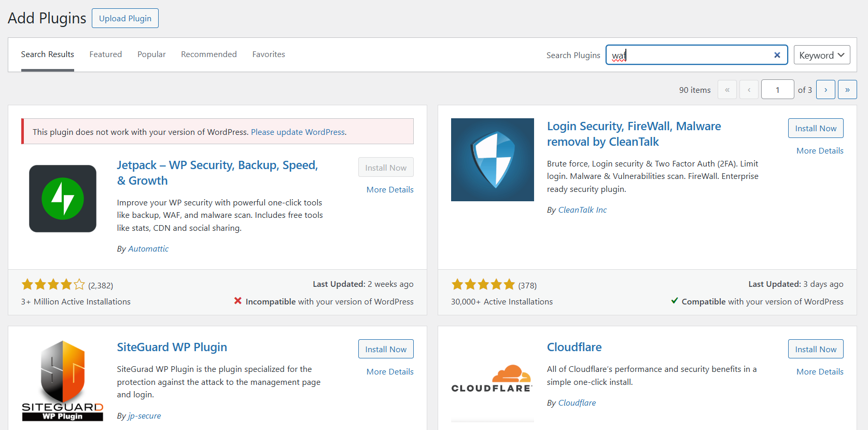Open the Featured plugins tab
The height and width of the screenshot is (430, 868).
[106, 54]
